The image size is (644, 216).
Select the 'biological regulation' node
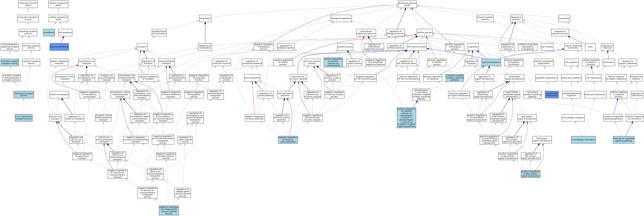[x=341, y=18]
